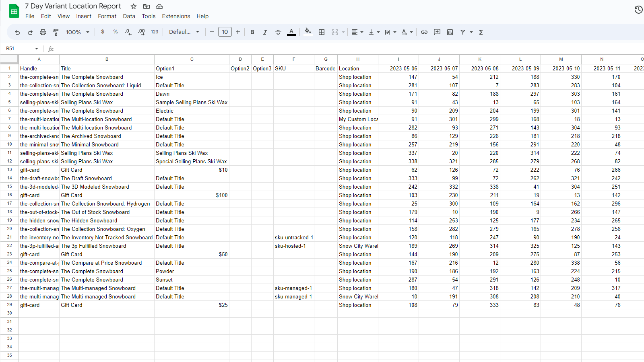This screenshot has height=362, width=644.
Task: Decrease font size with minus button
Action: 212,32
